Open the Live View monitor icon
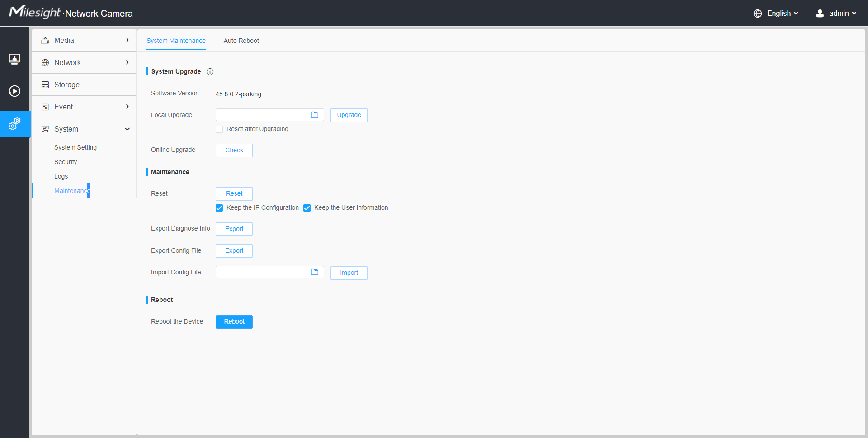Viewport: 868px width, 438px height. [14, 59]
